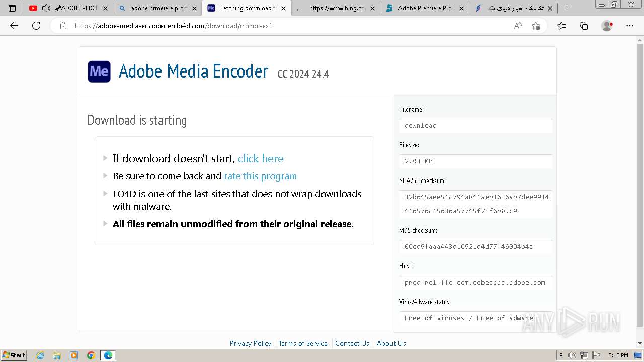Click the Filename field showing download
This screenshot has height=362, width=644.
[476, 125]
